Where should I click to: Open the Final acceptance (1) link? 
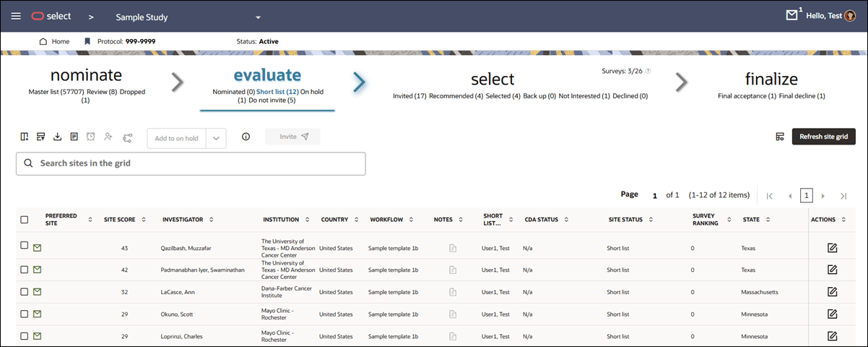(x=747, y=95)
